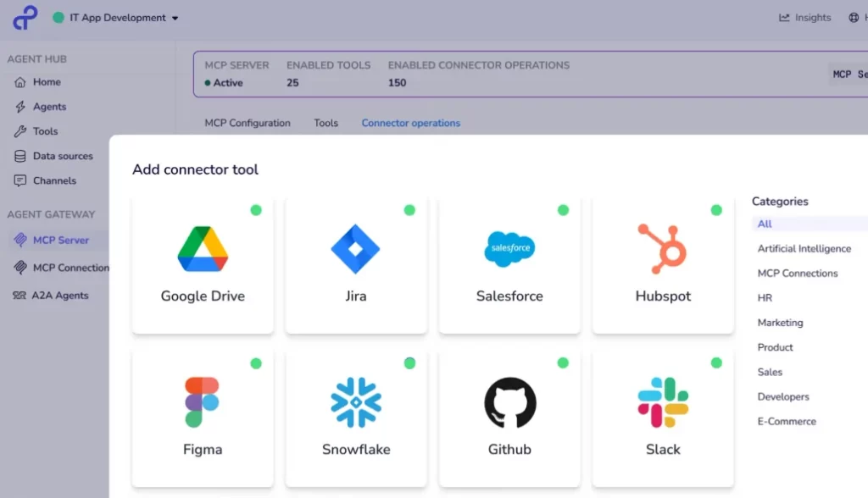Click the Salesforce cloud icon
The height and width of the screenshot is (498, 868).
point(509,248)
